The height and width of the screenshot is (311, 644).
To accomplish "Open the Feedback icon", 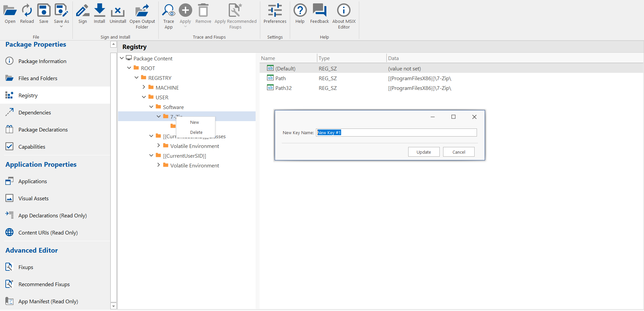I will coord(319,11).
